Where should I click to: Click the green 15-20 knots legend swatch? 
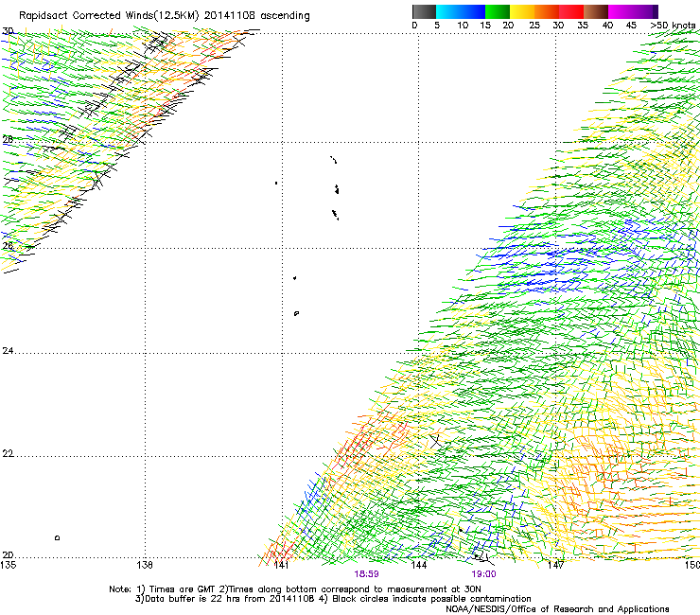click(498, 11)
